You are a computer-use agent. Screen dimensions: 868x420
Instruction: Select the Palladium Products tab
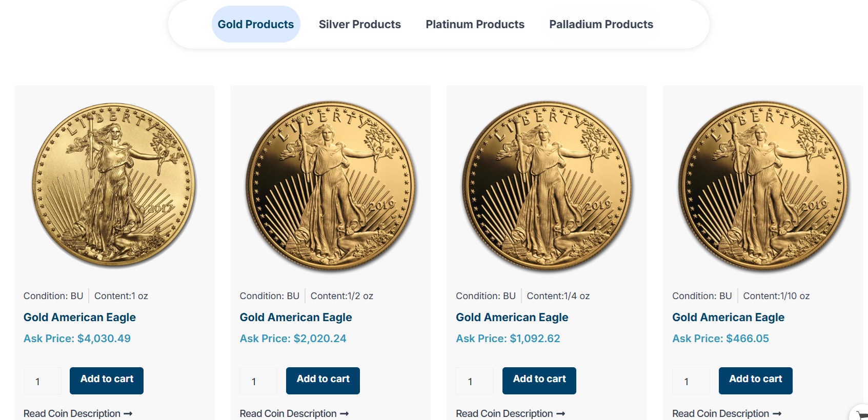coord(601,24)
